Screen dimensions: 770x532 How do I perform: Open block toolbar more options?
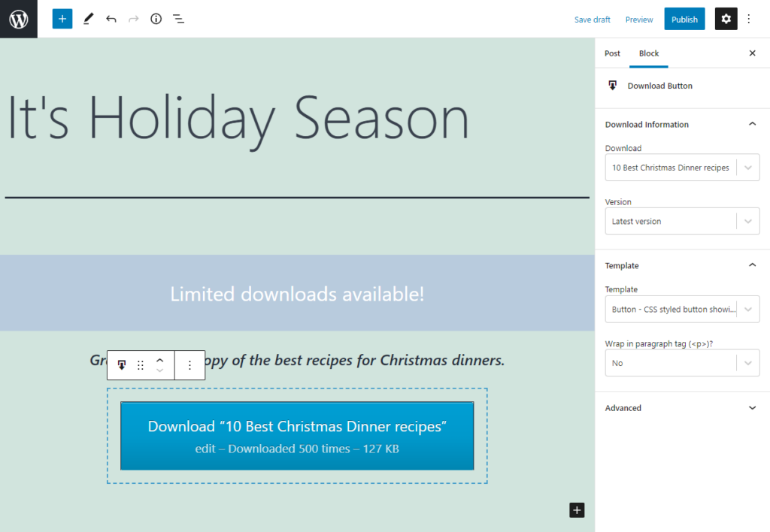pos(190,365)
